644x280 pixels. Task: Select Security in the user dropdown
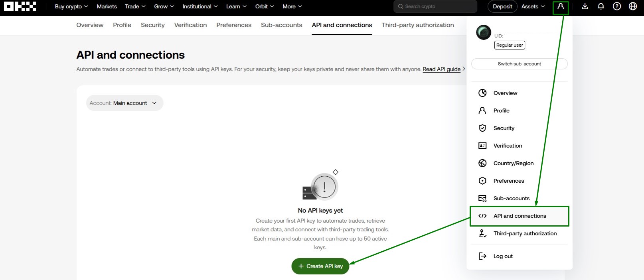[x=520, y=128]
